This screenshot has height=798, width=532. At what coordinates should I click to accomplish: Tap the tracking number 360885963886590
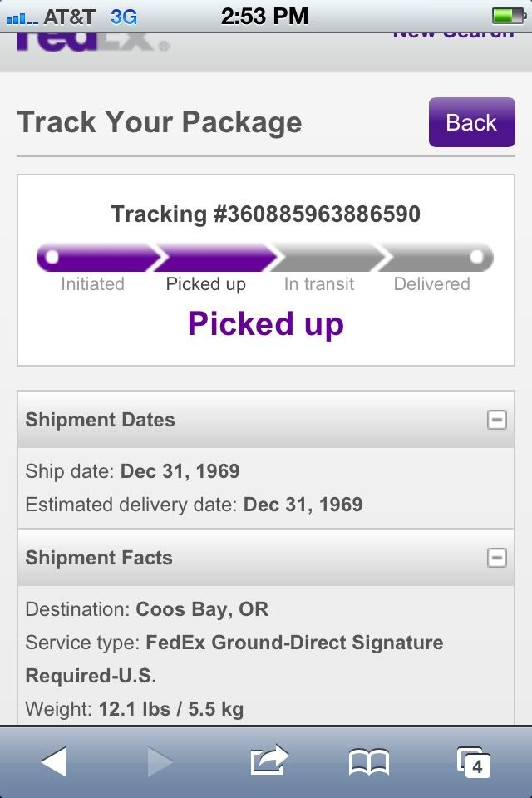[266, 214]
